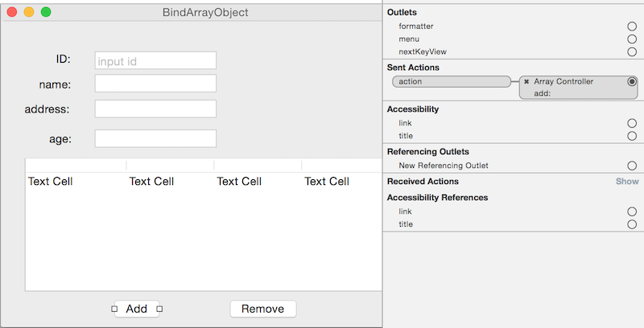644x328 pixels.
Task: Select the age: label
Action: tap(60, 139)
